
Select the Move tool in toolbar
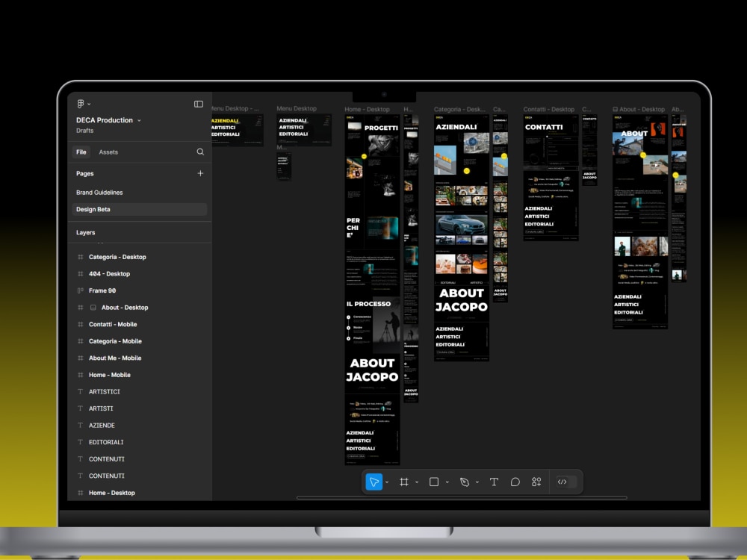tap(374, 482)
